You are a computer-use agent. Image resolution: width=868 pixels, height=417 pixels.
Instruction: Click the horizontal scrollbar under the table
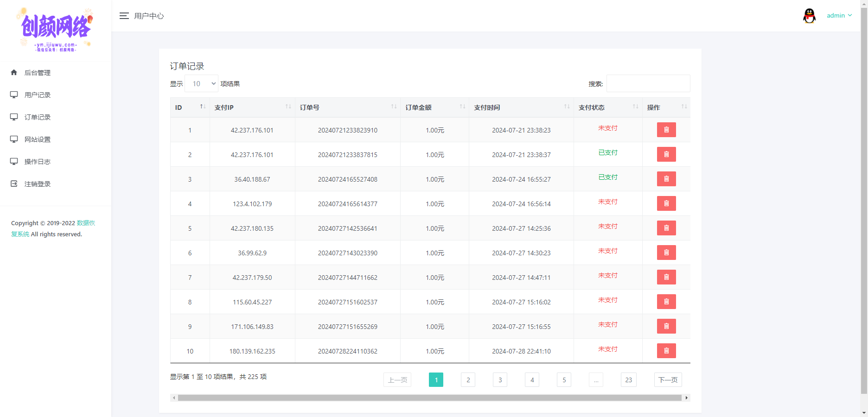(429, 398)
